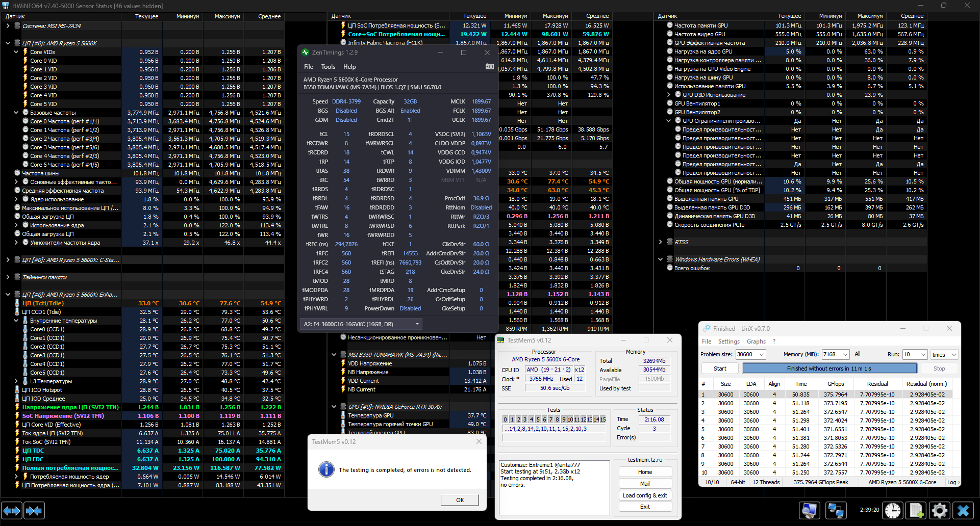980x526 pixels.
Task: Start logging with the sheet plus icon
Action: 916,510
